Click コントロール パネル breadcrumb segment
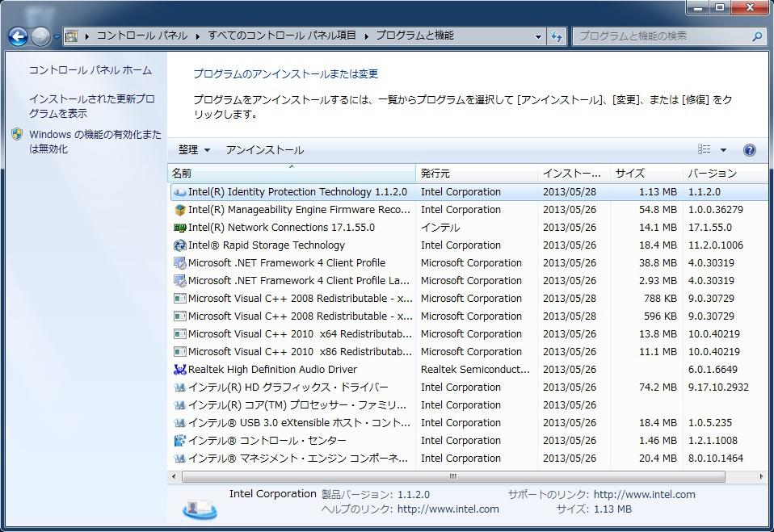The width and height of the screenshot is (774, 532). pos(141,36)
